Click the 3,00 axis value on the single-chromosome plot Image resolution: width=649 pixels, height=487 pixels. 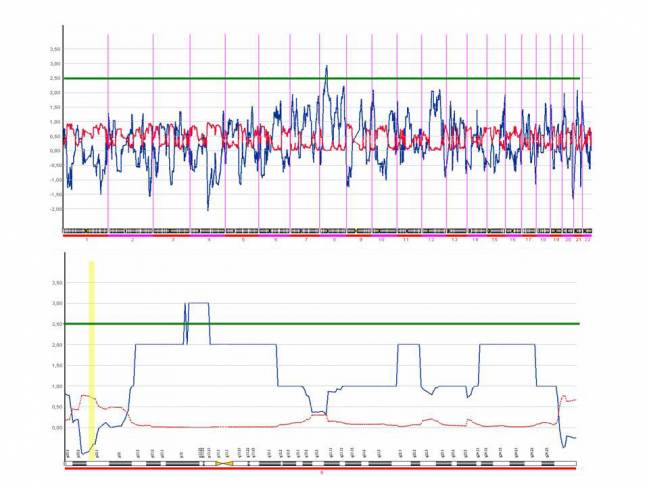[57, 304]
